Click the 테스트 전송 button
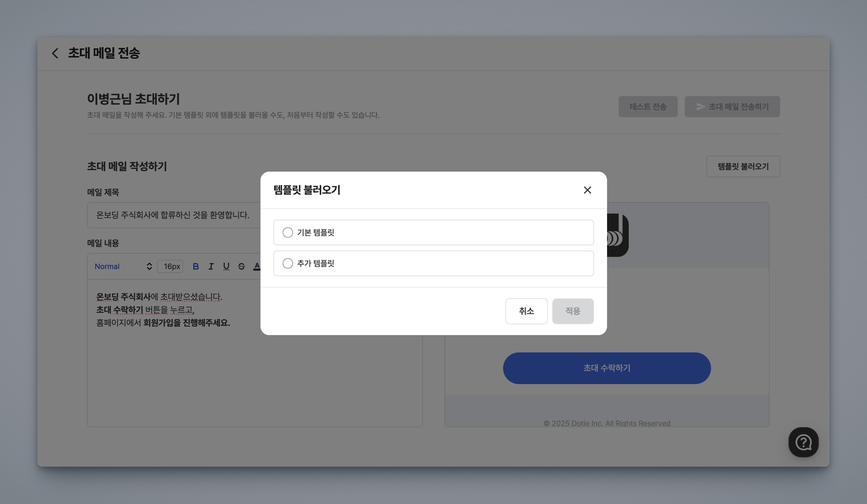The image size is (867, 504). pyautogui.click(x=648, y=107)
